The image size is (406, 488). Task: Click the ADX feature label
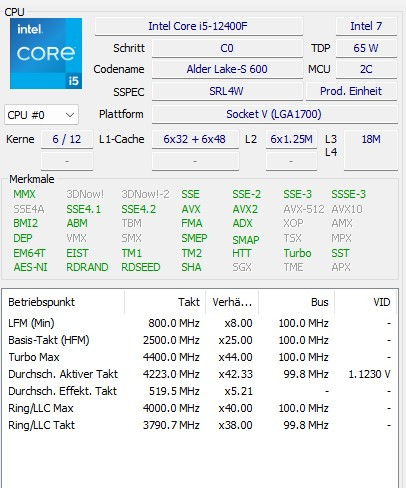pos(242,223)
